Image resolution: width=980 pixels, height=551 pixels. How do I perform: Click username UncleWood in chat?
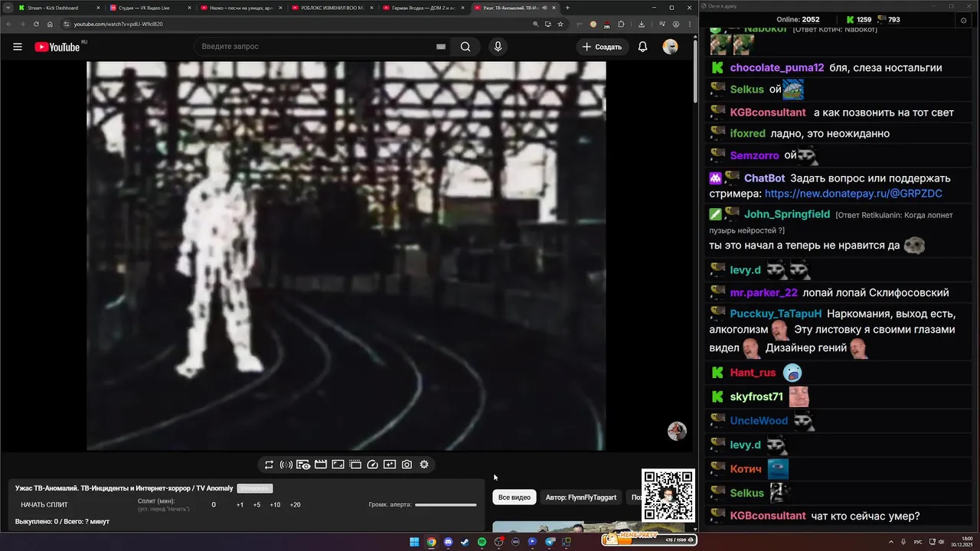(x=759, y=421)
